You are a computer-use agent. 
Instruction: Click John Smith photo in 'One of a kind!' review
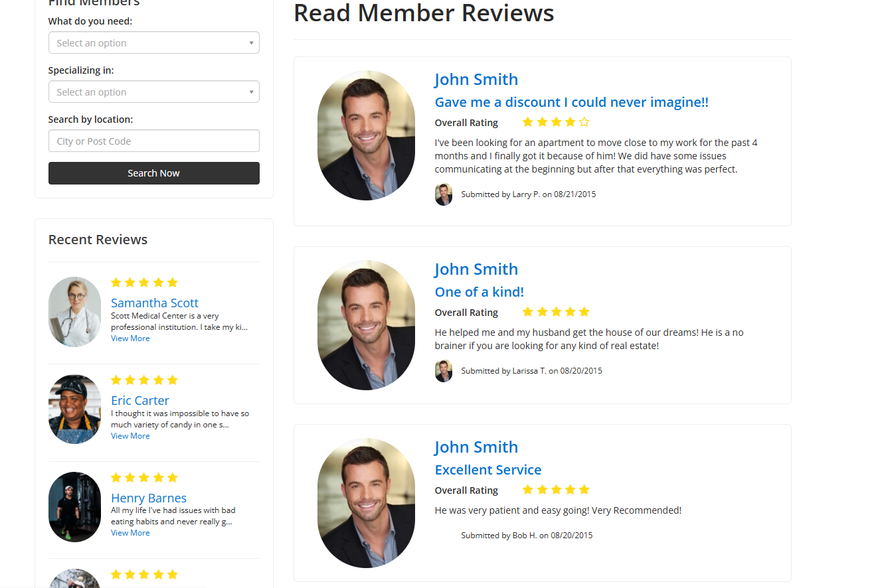[366, 325]
